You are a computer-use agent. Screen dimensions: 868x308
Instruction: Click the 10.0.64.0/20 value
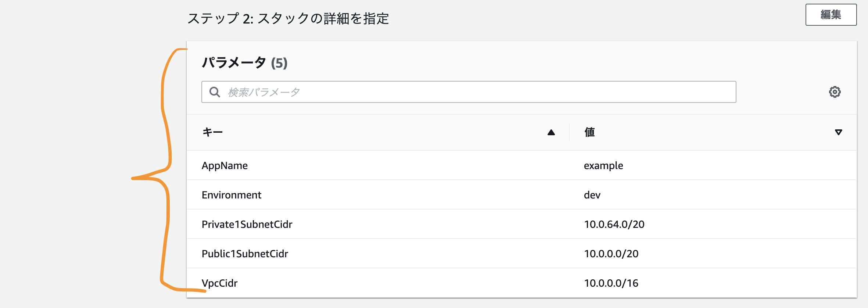click(x=614, y=224)
